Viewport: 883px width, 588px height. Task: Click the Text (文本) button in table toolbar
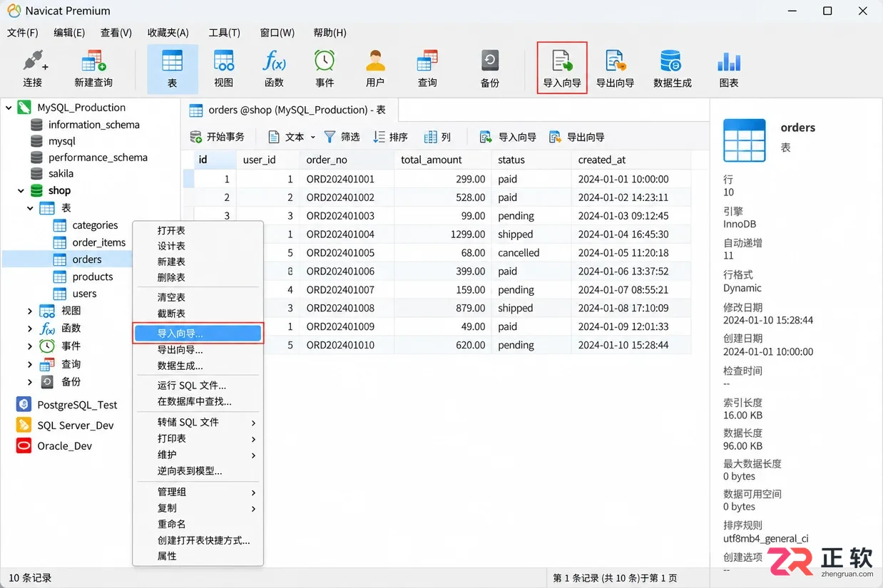point(287,137)
